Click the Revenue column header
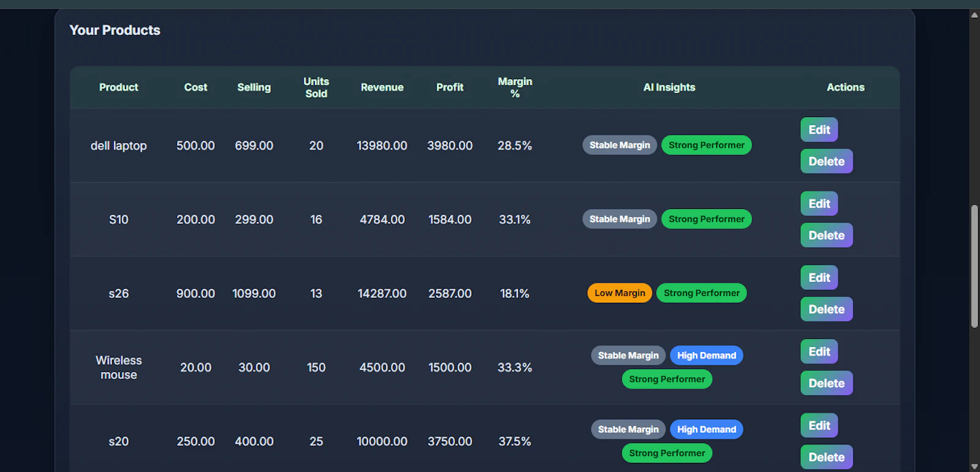 [382, 88]
